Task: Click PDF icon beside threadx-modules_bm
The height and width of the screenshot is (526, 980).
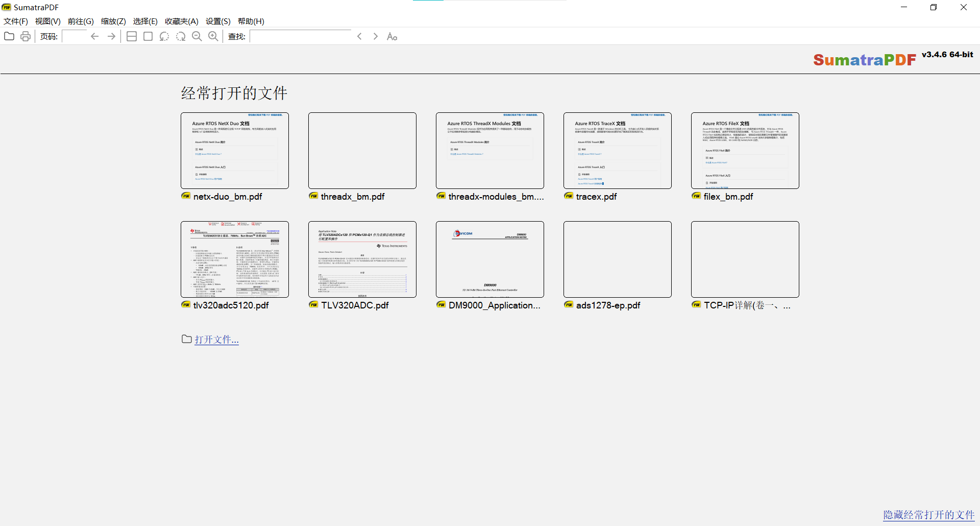Action: pyautogui.click(x=441, y=196)
